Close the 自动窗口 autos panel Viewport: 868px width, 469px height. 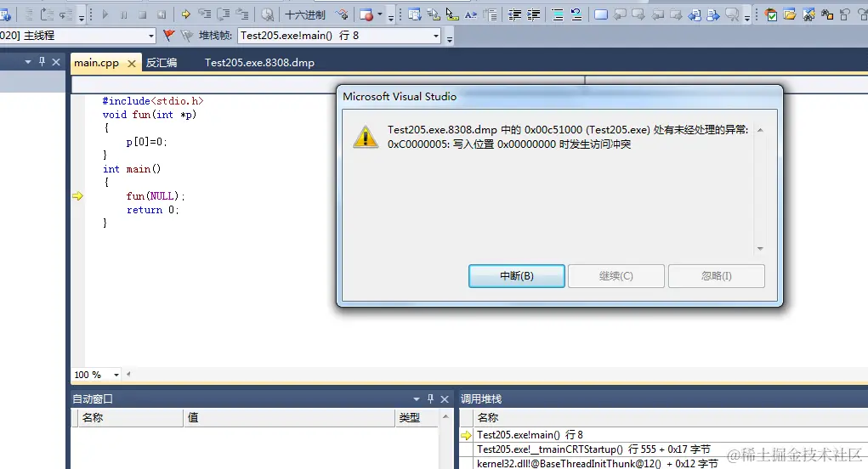(x=445, y=398)
